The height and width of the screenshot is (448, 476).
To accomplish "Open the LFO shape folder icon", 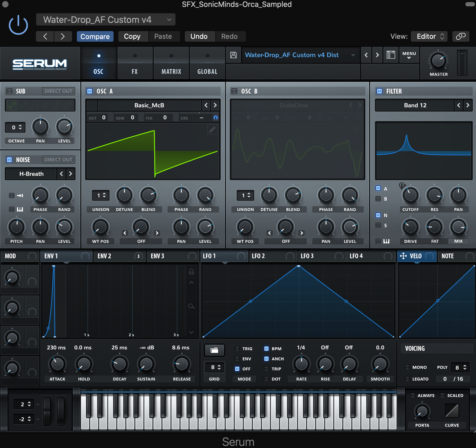I will point(214,350).
